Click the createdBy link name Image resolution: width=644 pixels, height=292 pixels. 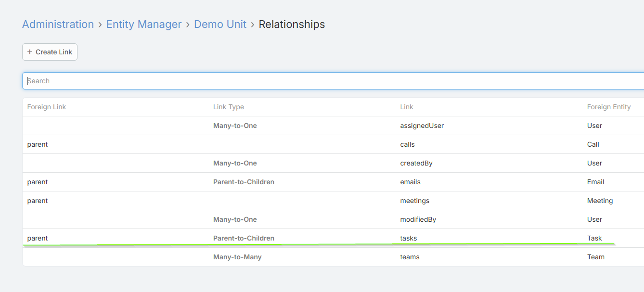coord(416,163)
